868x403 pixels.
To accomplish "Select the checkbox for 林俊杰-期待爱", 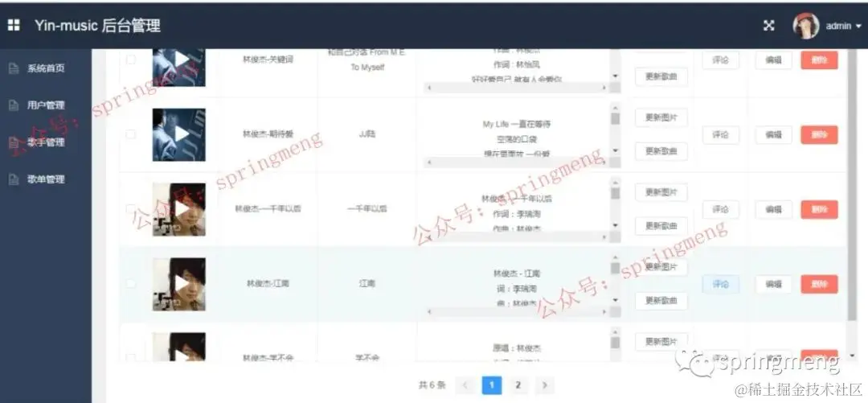I will point(131,134).
